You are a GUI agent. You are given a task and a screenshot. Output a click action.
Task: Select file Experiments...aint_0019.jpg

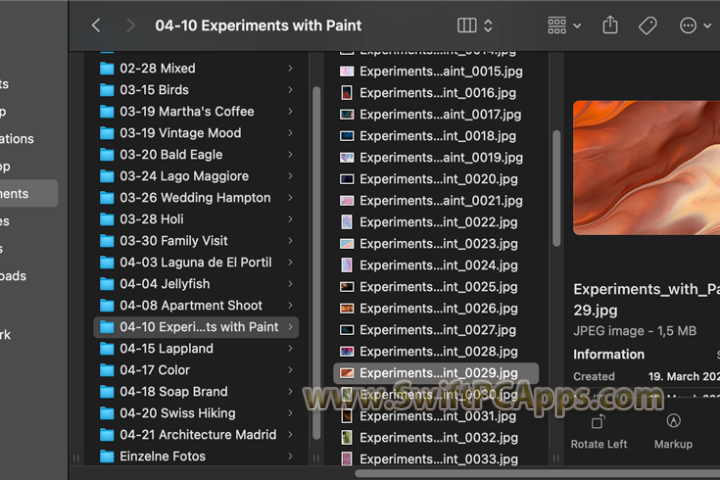(x=436, y=158)
